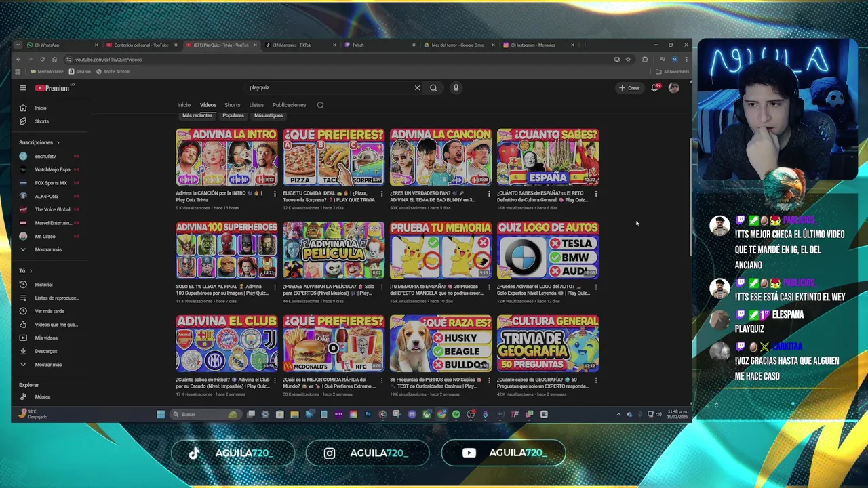
Task: Go back in browser history
Action: [18, 59]
